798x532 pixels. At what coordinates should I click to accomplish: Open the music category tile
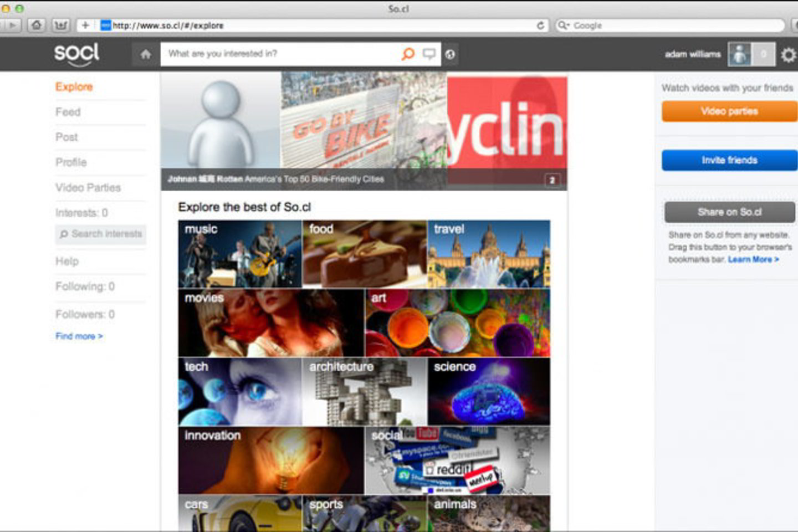pos(240,254)
